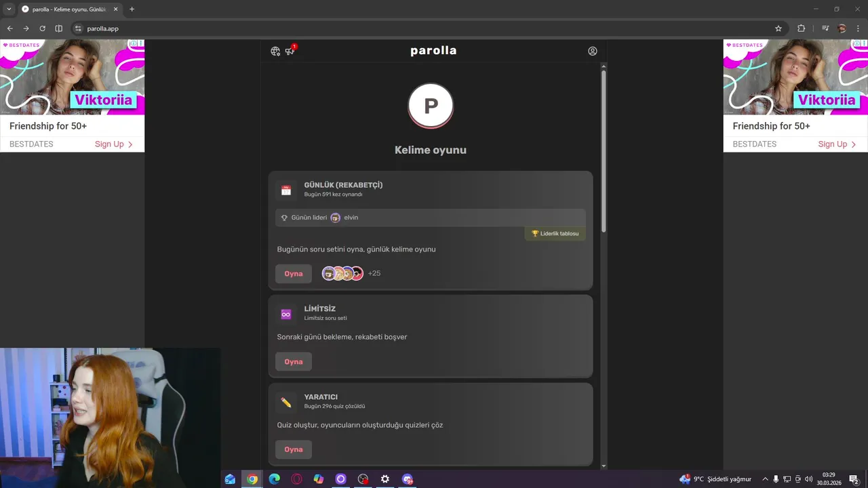
Task: Click Sign Up on the left ad
Action: 114,144
